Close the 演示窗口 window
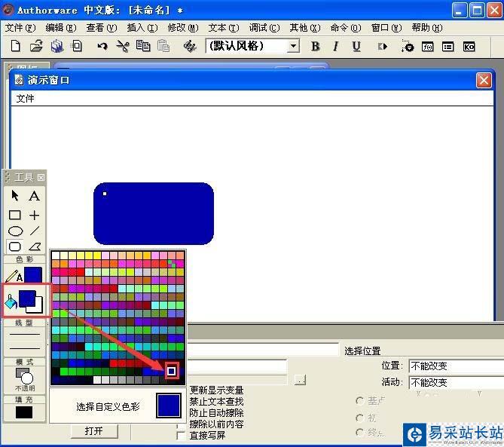504x447 pixels. pos(484,80)
